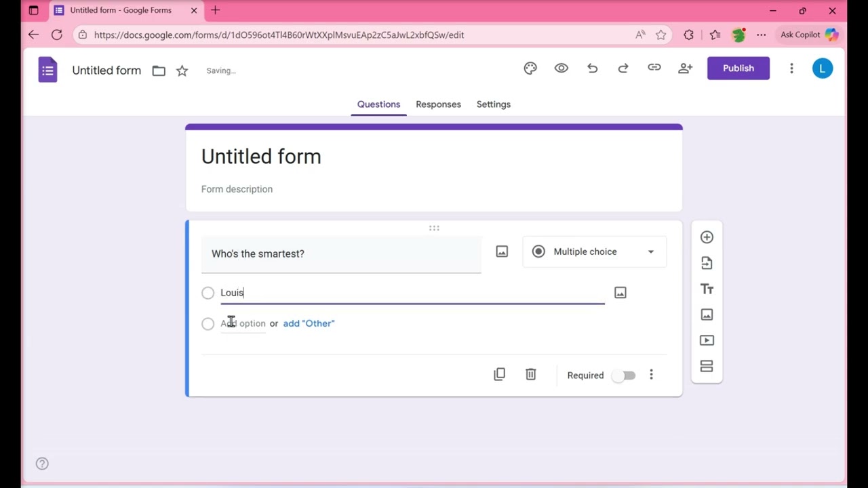Duplicate the question

tap(500, 375)
